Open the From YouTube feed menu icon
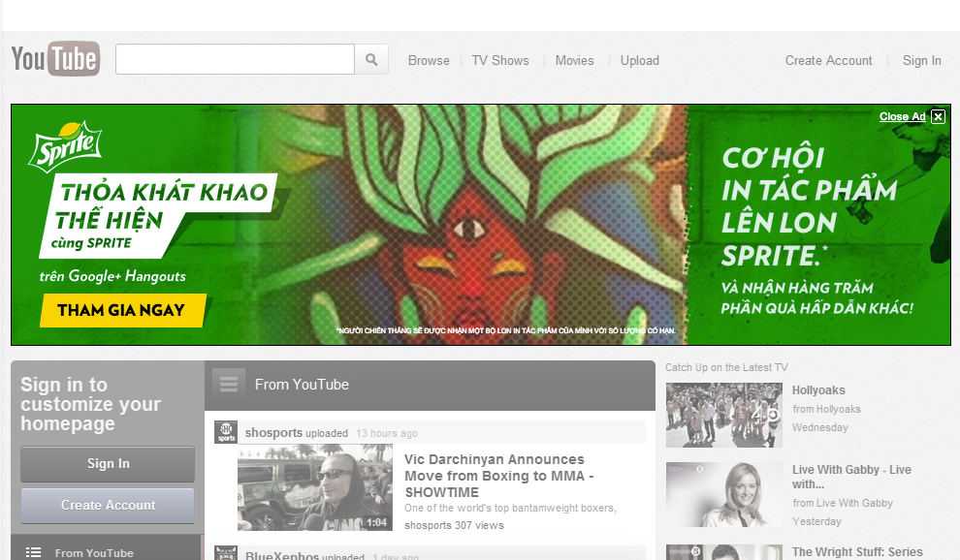Viewport: 960px width, 560px height. click(229, 384)
